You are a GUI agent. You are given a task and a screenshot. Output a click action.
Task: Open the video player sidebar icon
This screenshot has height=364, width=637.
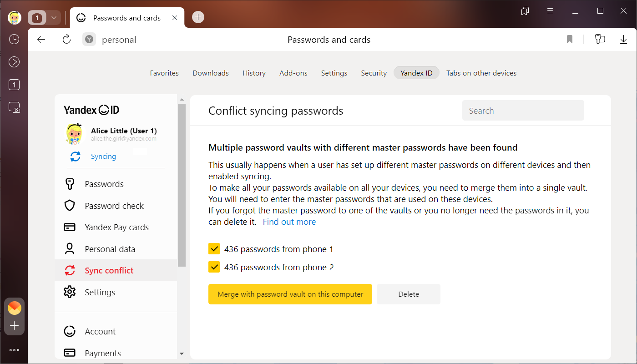[x=14, y=62]
